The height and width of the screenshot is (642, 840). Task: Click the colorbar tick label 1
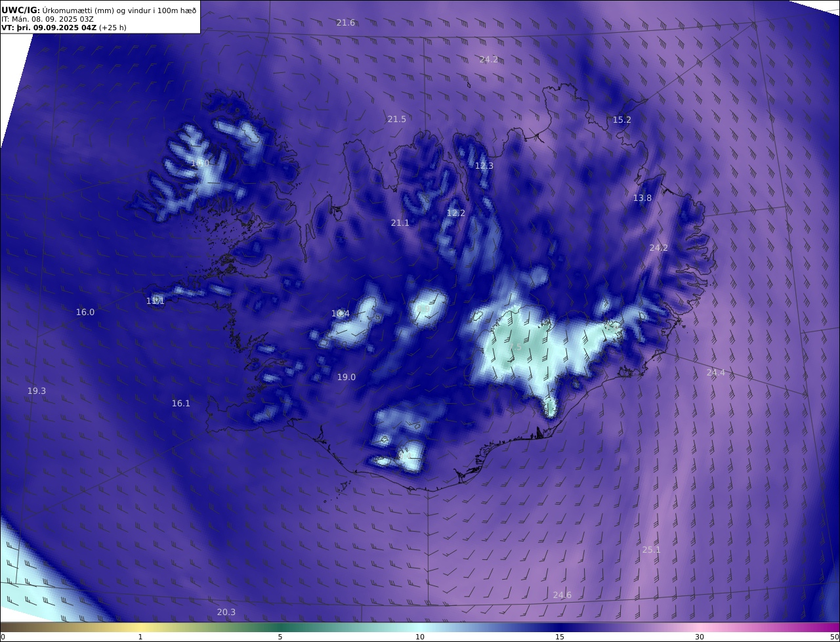click(140, 637)
